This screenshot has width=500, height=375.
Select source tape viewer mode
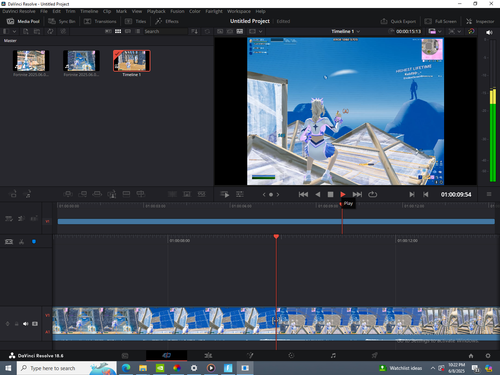[x=230, y=31]
